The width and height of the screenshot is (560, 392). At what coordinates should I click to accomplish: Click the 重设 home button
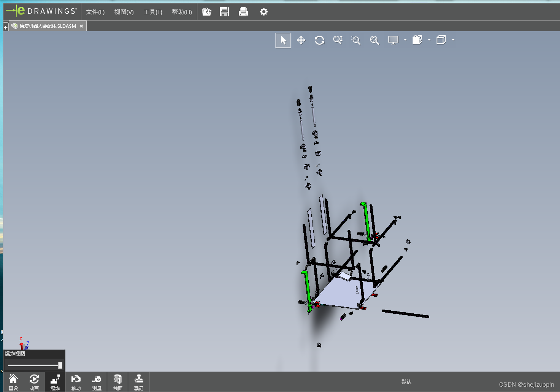click(13, 382)
